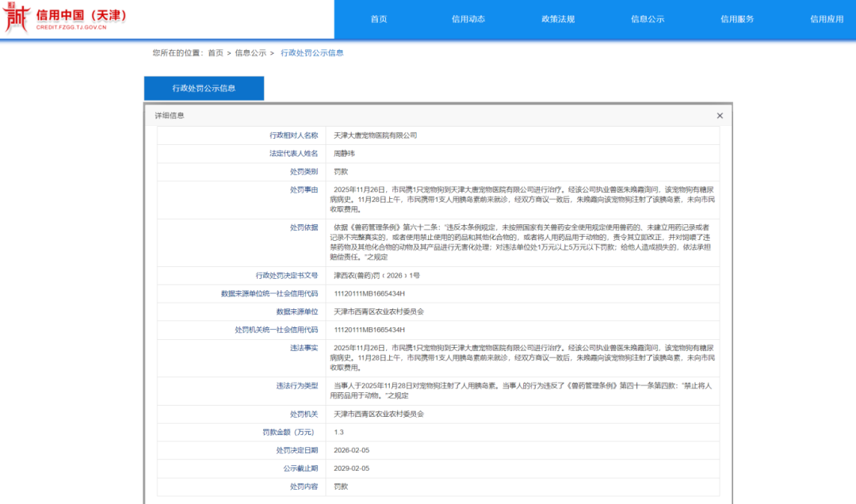856x504 pixels.
Task: Click the legal representative name 周静祎
Action: tap(346, 154)
